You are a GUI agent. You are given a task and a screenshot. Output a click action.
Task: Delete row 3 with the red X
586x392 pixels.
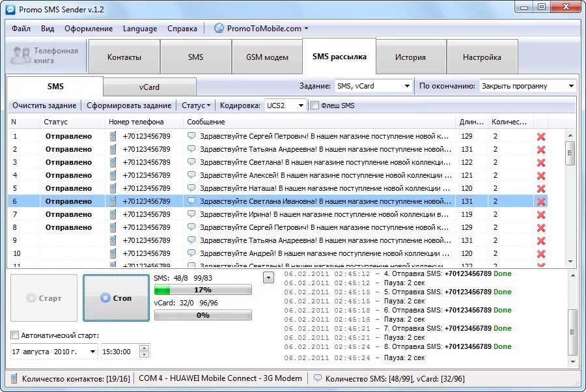pyautogui.click(x=541, y=163)
